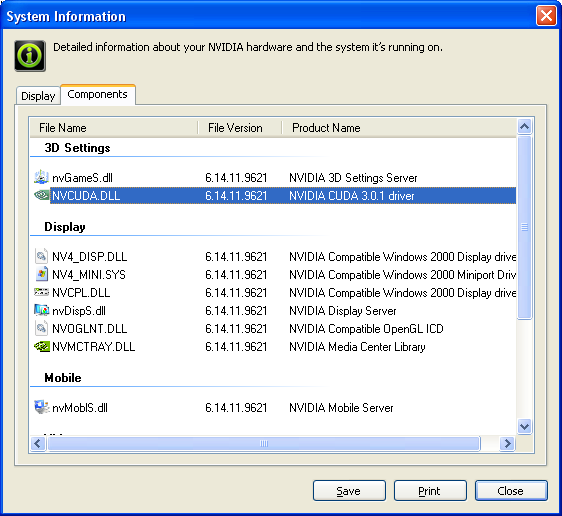This screenshot has height=516, width=562.
Task: Click the NVCPL.DLL file icon
Action: [x=41, y=292]
